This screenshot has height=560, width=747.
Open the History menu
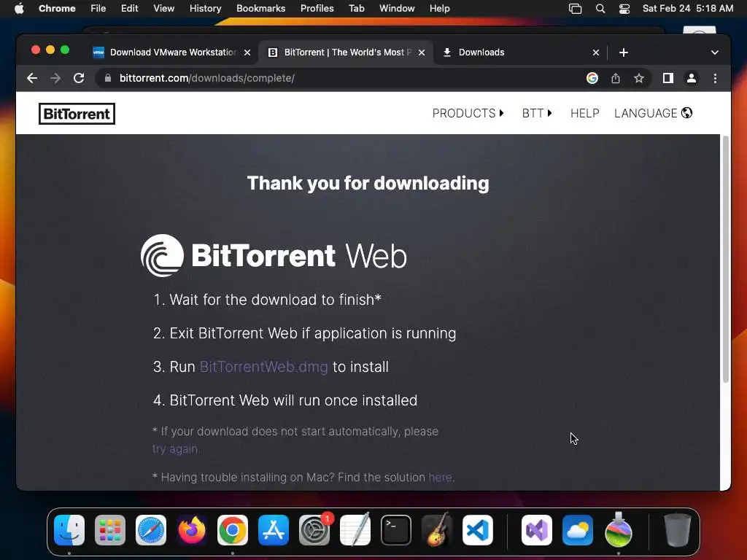(205, 9)
